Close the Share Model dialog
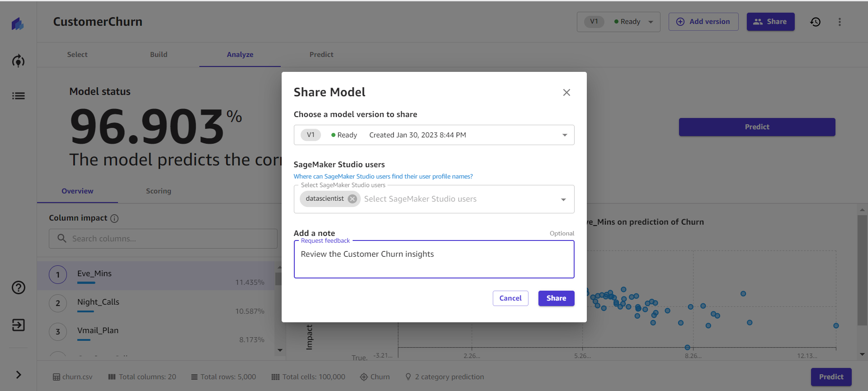 pyautogui.click(x=566, y=92)
